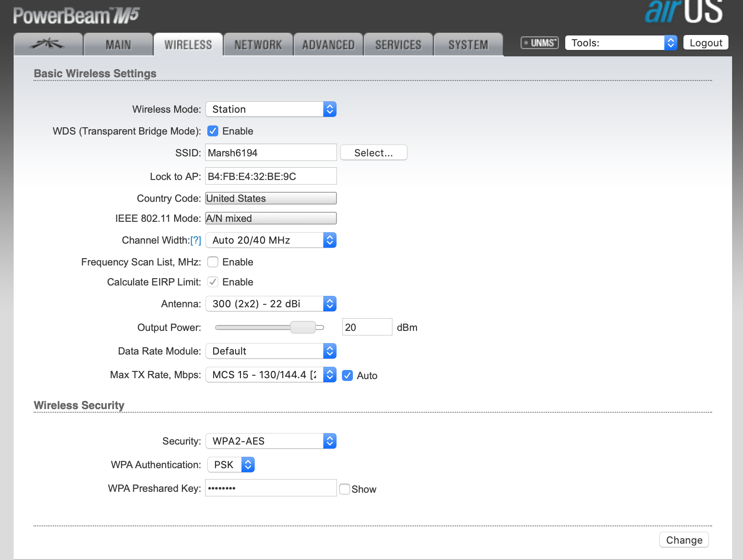The height and width of the screenshot is (560, 743).
Task: Uncheck Auto for Max TX Rate
Action: [347, 375]
